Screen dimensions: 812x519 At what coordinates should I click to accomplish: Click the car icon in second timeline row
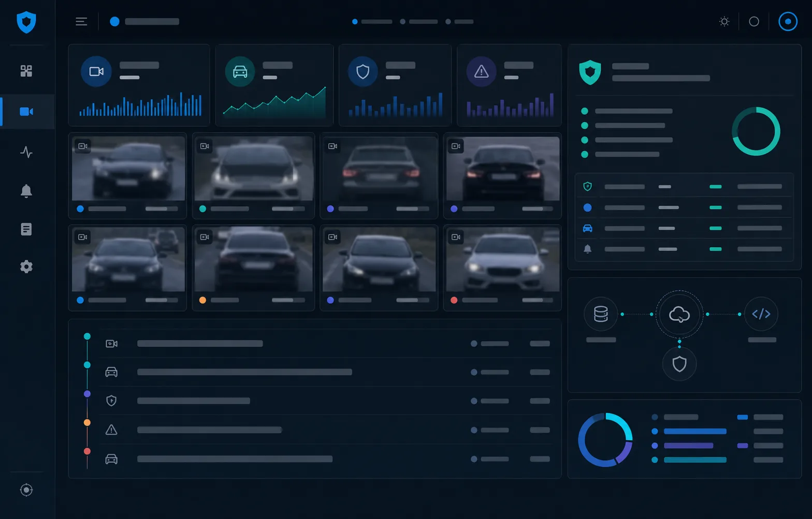click(x=111, y=372)
